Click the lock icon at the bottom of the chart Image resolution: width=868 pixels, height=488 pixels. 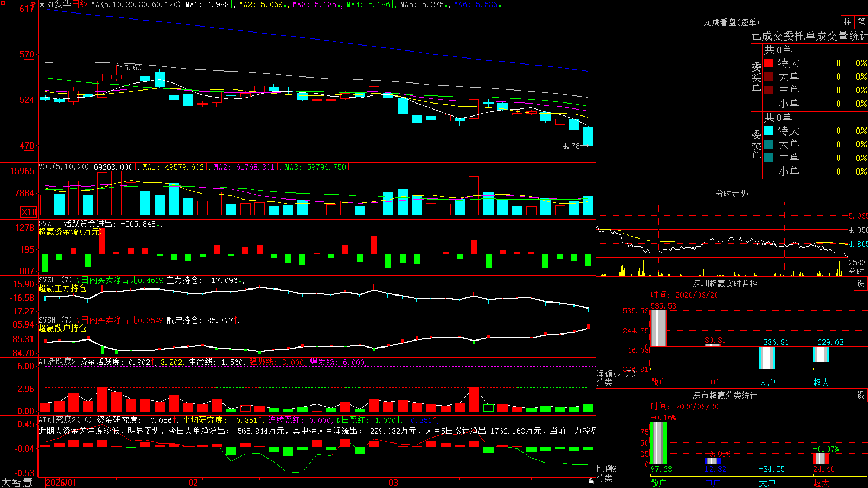point(591,481)
